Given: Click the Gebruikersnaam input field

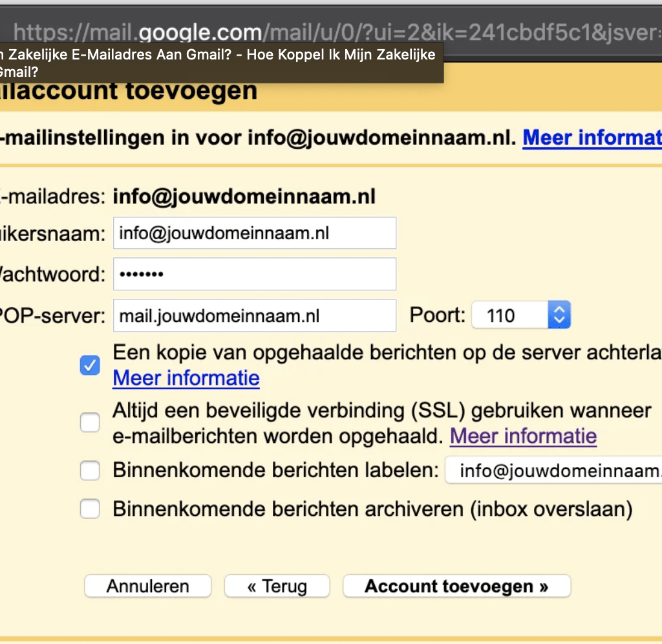Looking at the screenshot, I should [254, 233].
